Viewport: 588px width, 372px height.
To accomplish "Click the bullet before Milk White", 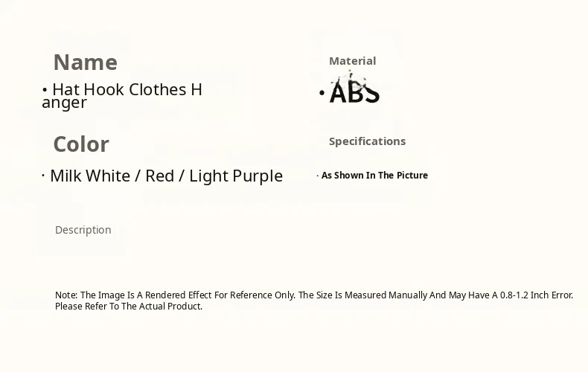I will (43, 176).
